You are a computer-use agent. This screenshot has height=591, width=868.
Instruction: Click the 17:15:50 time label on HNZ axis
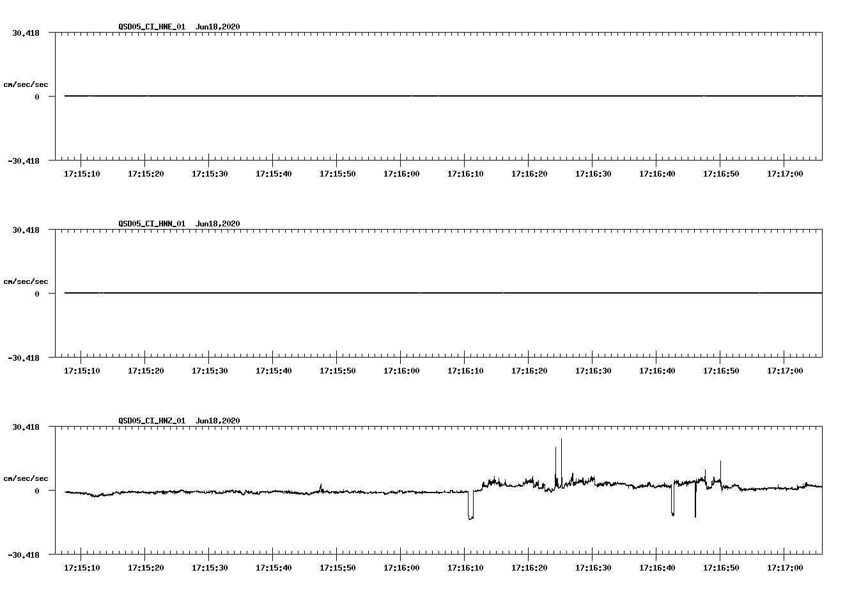click(337, 568)
